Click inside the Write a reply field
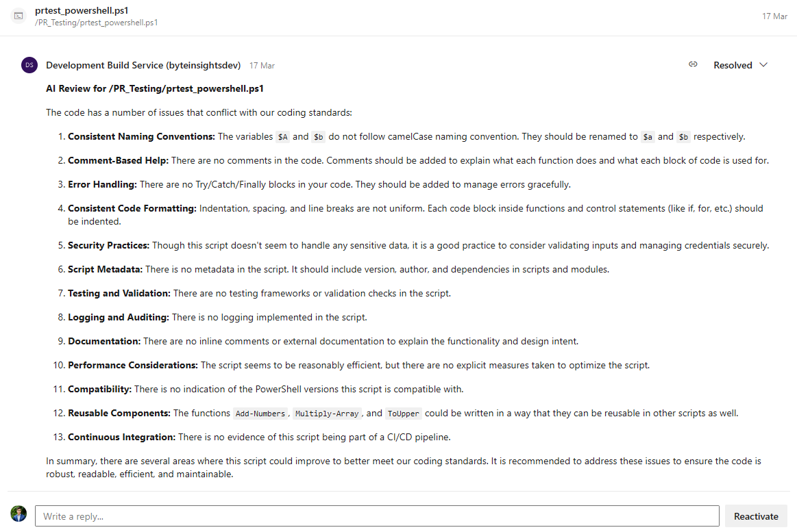The image size is (797, 532). tap(377, 516)
